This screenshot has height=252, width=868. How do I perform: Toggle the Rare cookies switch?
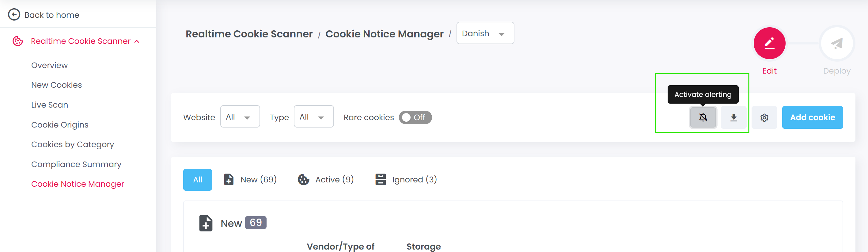tap(415, 117)
